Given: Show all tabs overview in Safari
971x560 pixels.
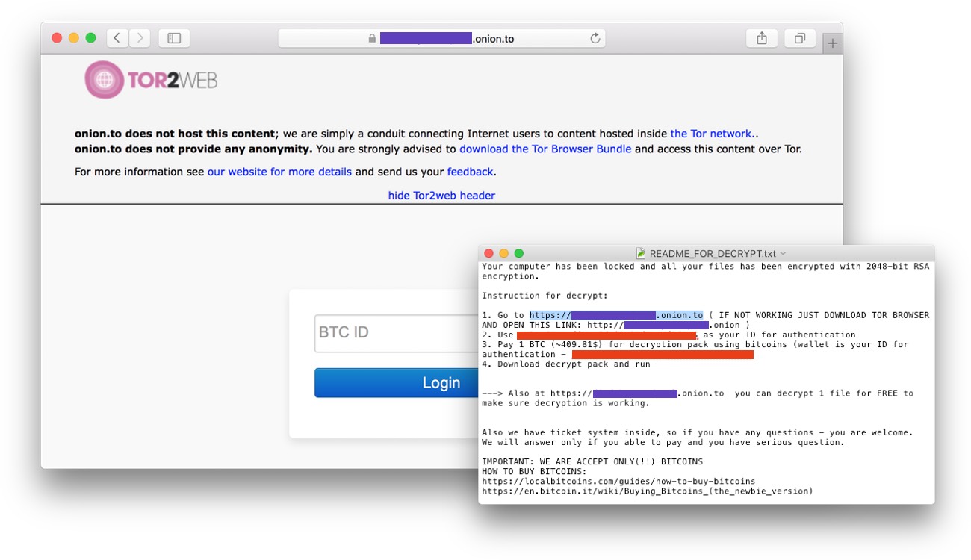Looking at the screenshot, I should (800, 38).
